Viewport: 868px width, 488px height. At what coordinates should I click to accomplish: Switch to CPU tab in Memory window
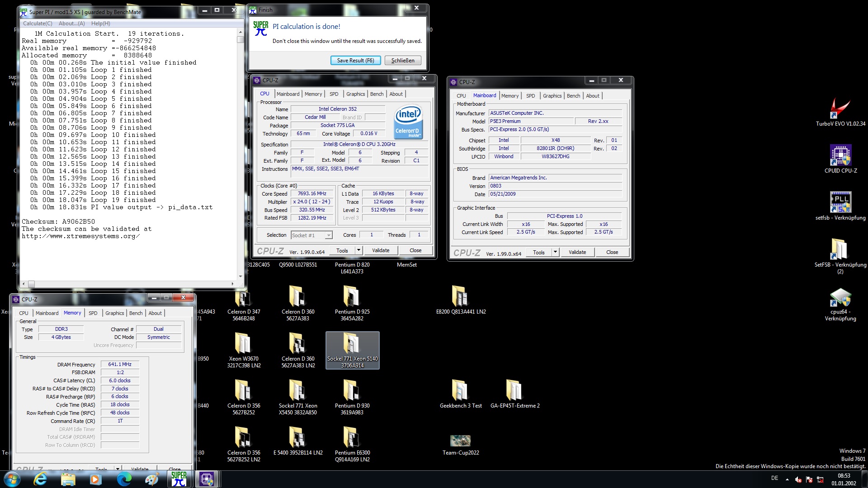click(24, 313)
